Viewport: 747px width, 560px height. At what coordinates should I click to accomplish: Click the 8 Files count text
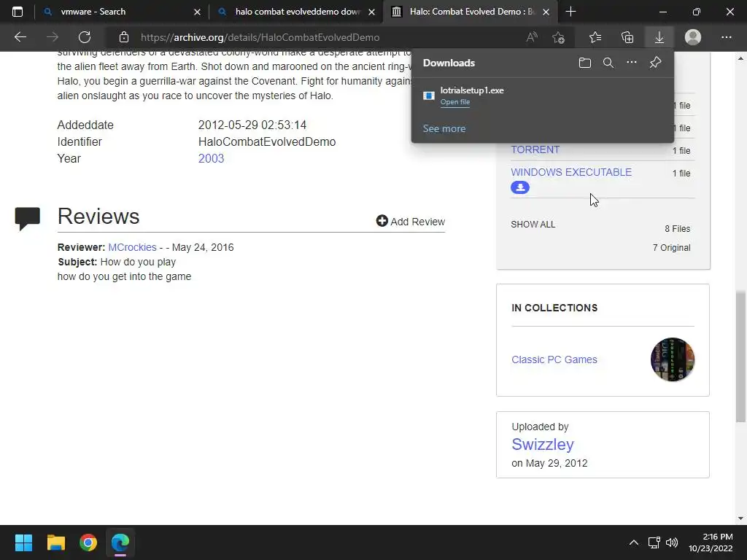pyautogui.click(x=678, y=228)
